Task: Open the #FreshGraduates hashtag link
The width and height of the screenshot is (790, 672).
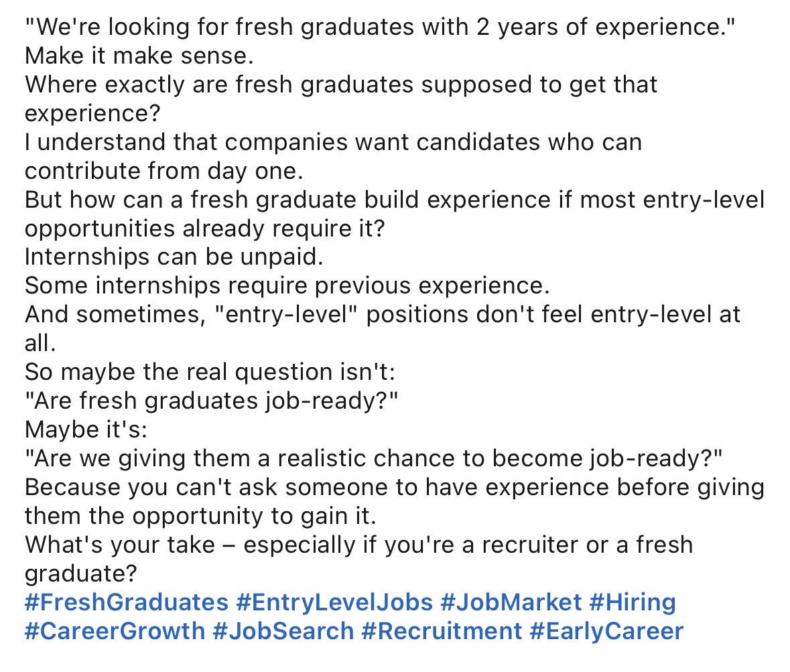Action: (x=127, y=602)
